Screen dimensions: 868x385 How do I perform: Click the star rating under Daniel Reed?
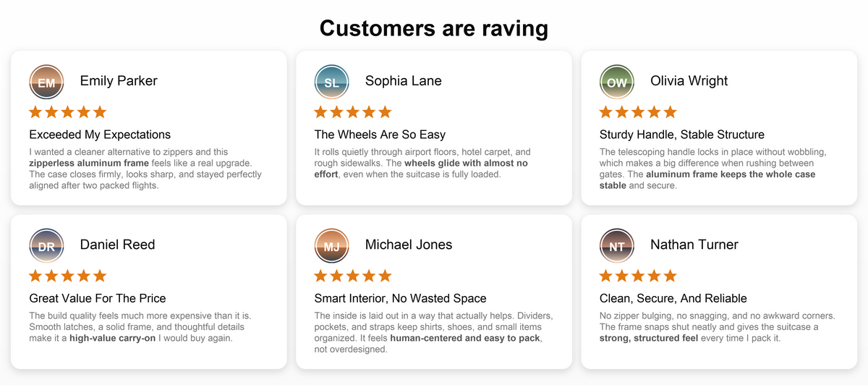(68, 276)
